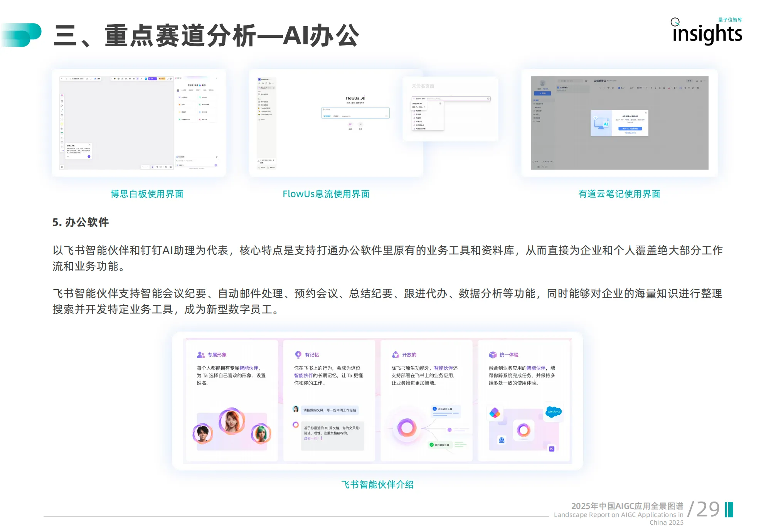Apply italic formatting in 有道云笔记 toolbar
The width and height of the screenshot is (771, 532).
coord(655,88)
